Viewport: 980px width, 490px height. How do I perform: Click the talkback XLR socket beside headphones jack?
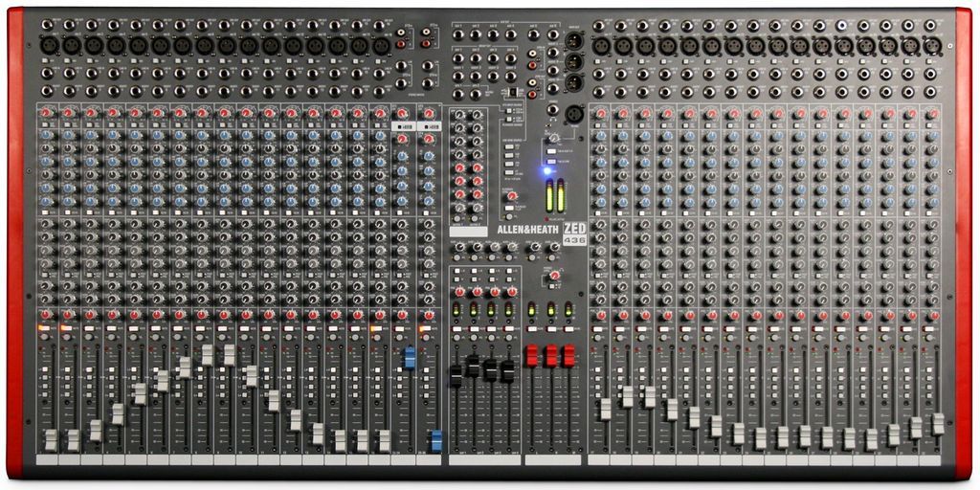[572, 115]
